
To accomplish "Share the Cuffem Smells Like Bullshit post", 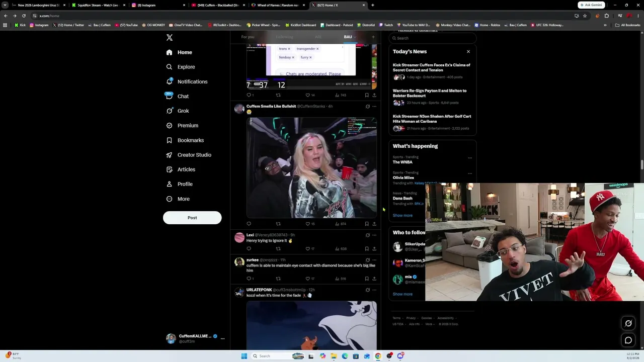I will pyautogui.click(x=374, y=224).
